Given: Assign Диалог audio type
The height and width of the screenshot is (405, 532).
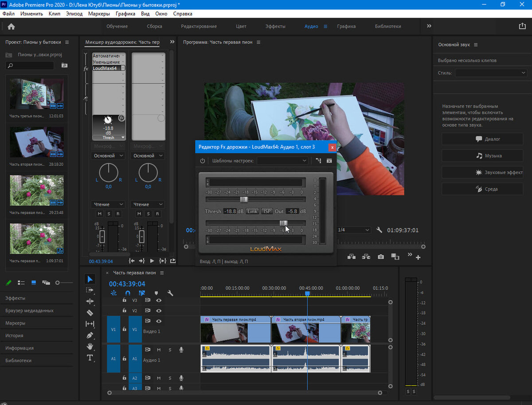Looking at the screenshot, I should (482, 139).
